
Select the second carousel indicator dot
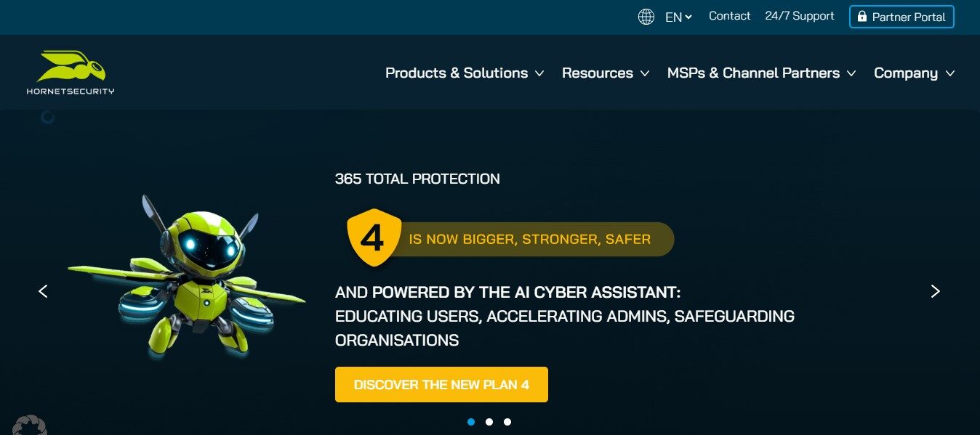[489, 421]
